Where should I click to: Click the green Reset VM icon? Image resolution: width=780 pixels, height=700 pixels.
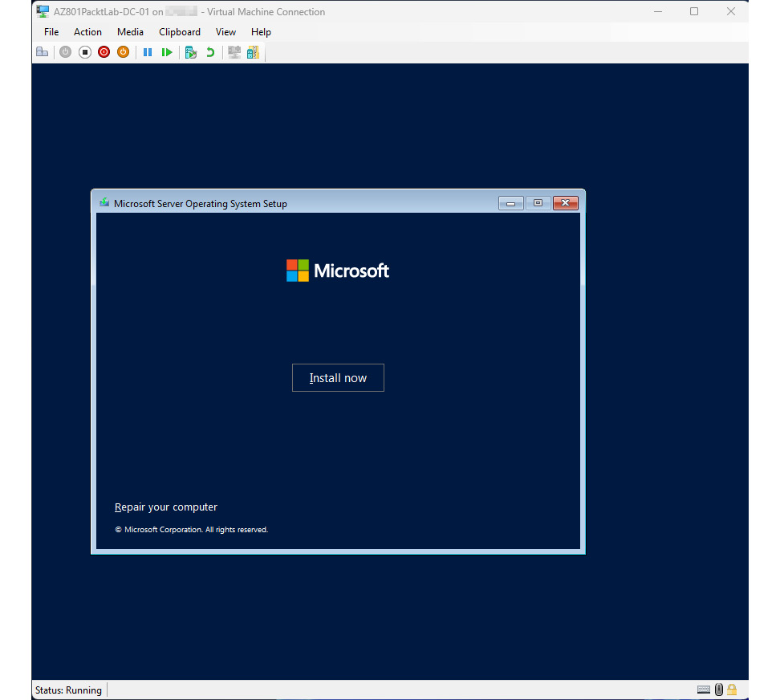[x=167, y=52]
